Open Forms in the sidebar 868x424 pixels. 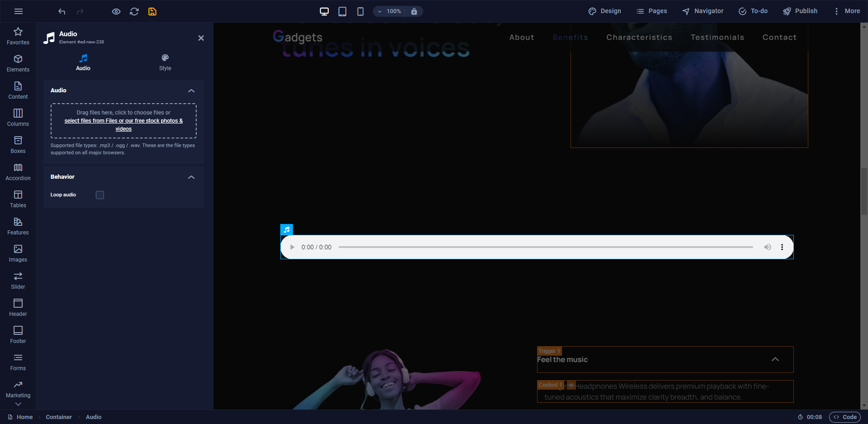tap(18, 362)
